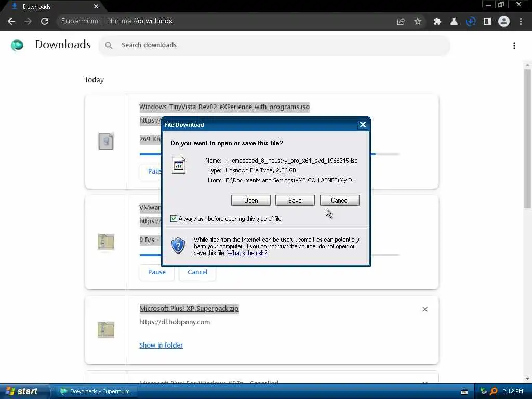Image resolution: width=532 pixels, height=399 pixels.
Task: Click VMware download progress bar
Action: 270,255
